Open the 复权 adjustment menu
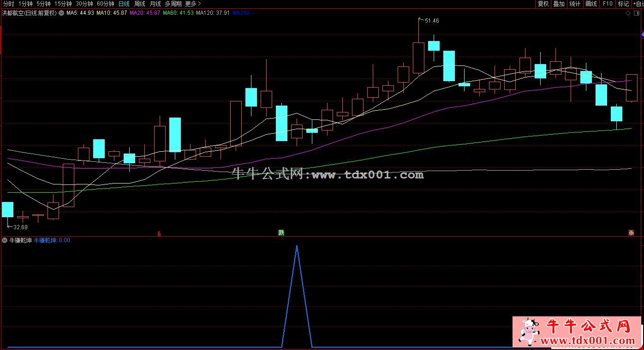Image resolution: width=644 pixels, height=350 pixels. pos(543,4)
